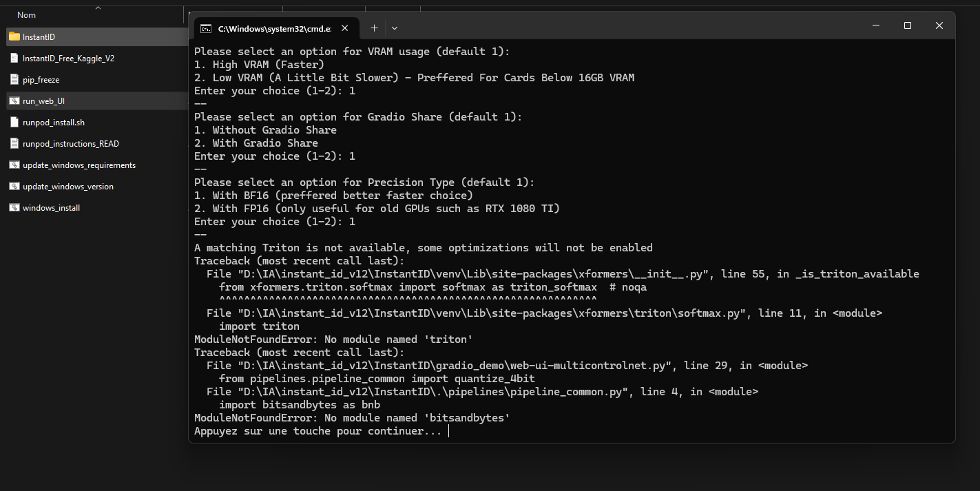Click the update_windows_version batch icon

(14, 186)
